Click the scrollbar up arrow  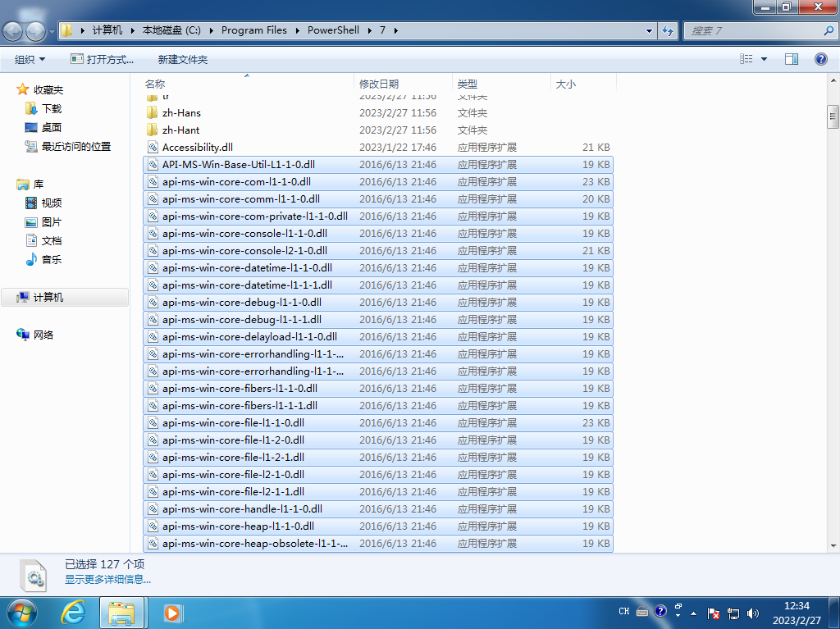click(x=833, y=80)
